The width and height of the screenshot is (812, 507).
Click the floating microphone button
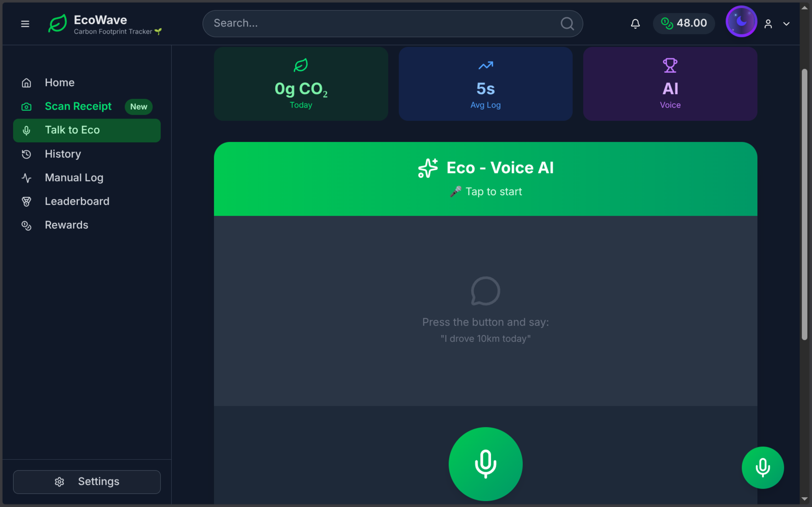point(762,467)
